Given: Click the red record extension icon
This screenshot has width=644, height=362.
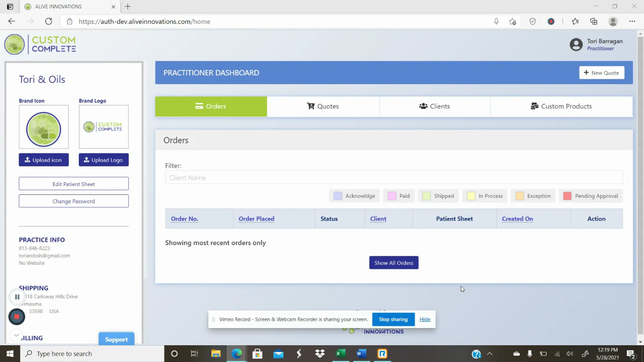Looking at the screenshot, I should [551, 21].
